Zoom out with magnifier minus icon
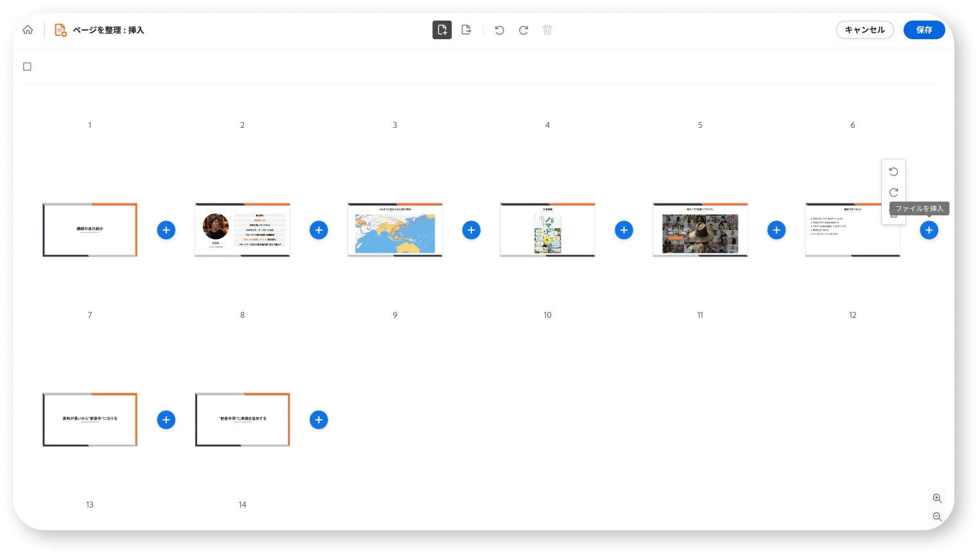 coord(937,517)
